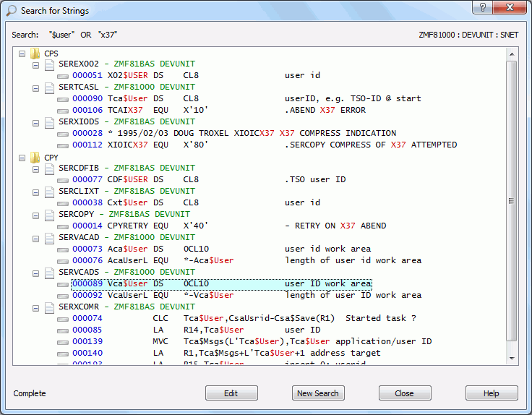Collapse the SEREX002 node
Image resolution: width=532 pixels, height=415 pixels.
coord(35,65)
